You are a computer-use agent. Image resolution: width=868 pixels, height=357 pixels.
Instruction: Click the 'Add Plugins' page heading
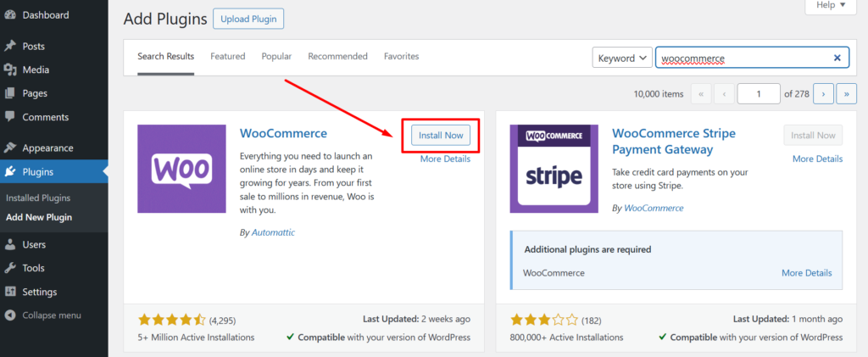165,19
